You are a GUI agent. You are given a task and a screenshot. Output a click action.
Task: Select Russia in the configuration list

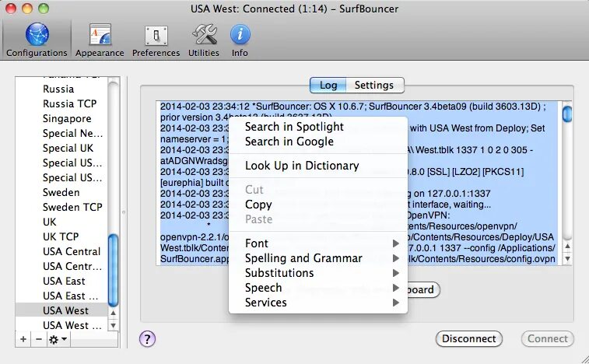(x=61, y=89)
